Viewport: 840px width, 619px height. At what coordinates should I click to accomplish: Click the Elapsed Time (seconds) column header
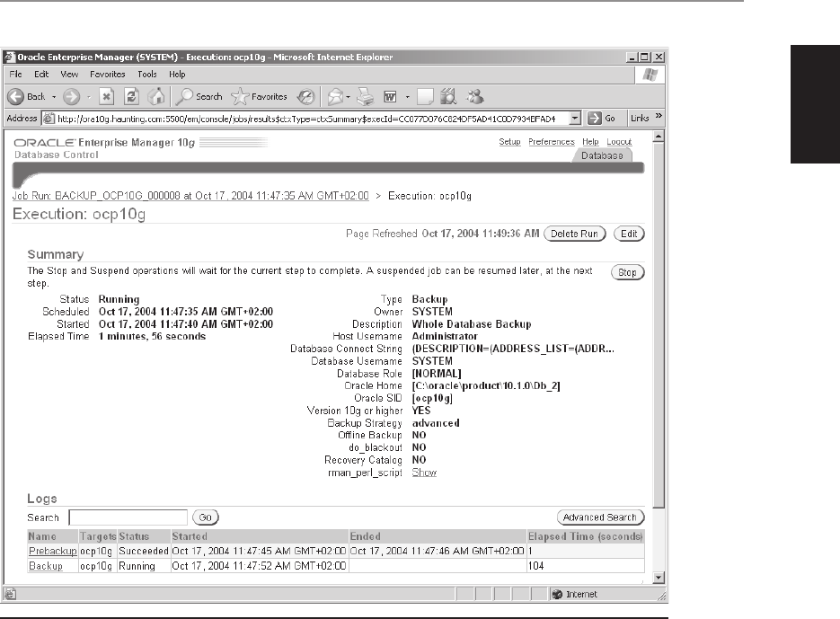coord(585,536)
